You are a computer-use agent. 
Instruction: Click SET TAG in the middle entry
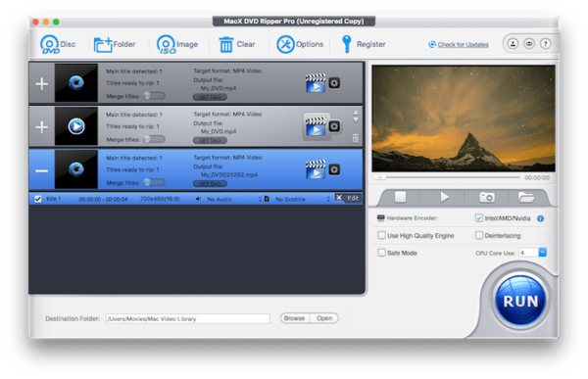coord(210,140)
